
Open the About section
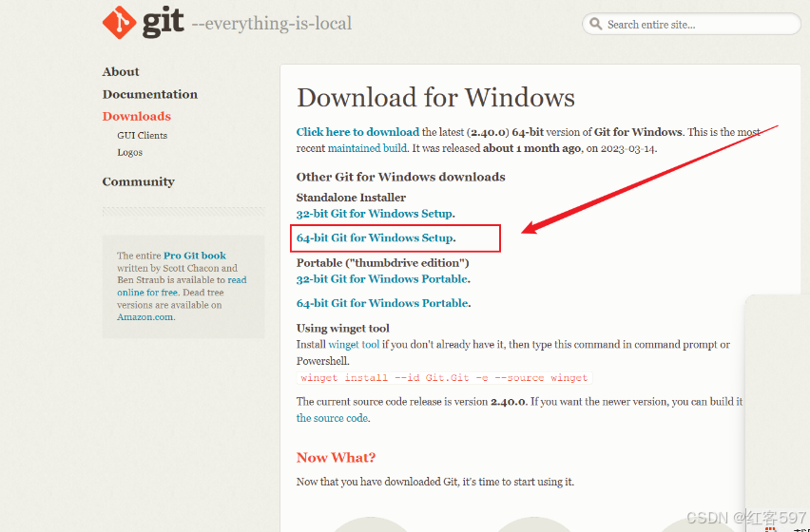(x=121, y=71)
